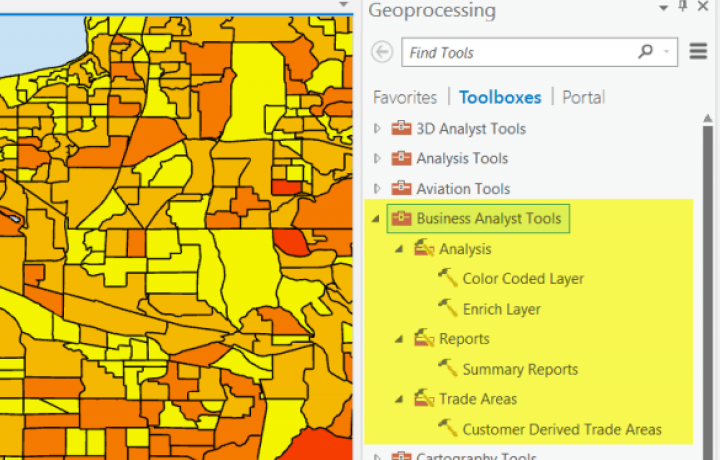Select the Reports toolset label
The width and height of the screenshot is (720, 460).
click(464, 339)
